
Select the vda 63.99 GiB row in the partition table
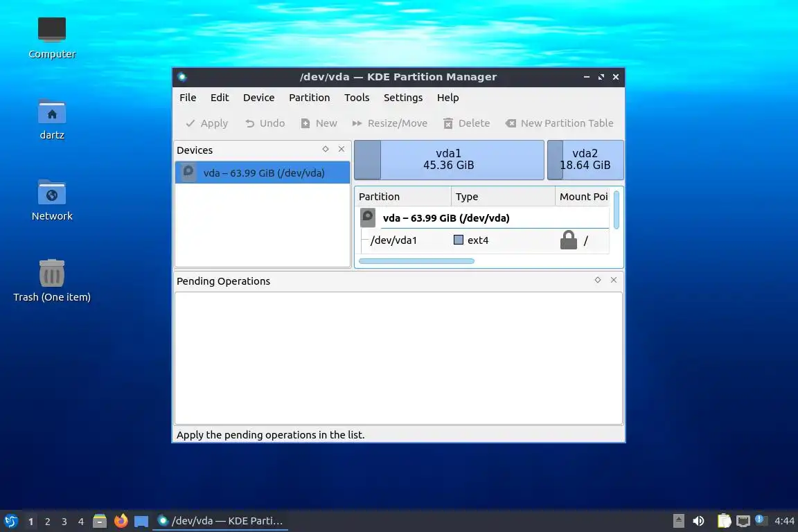484,218
